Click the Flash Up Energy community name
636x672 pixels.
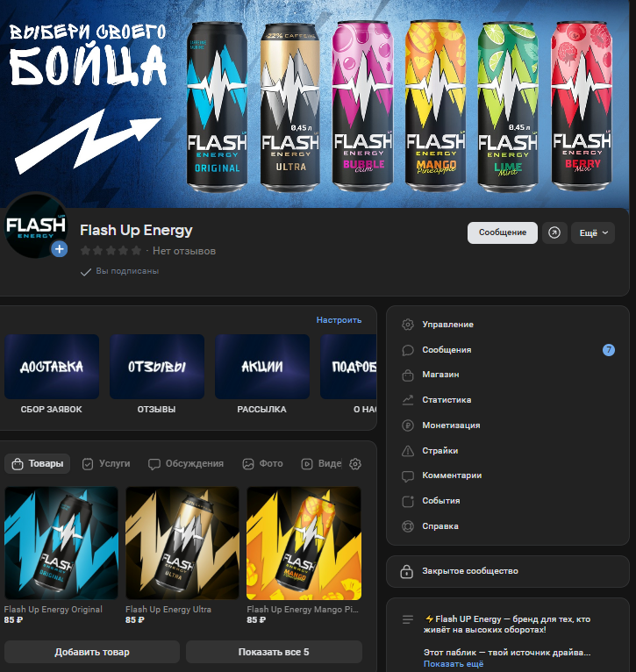click(x=136, y=231)
